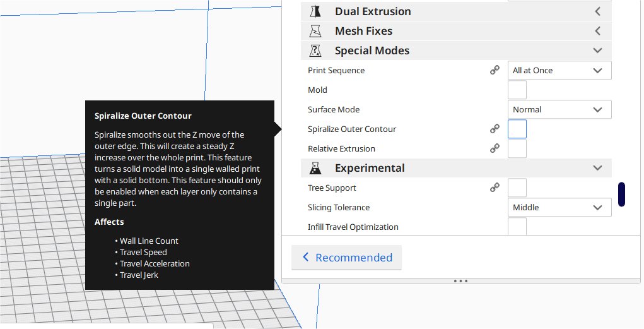The image size is (644, 329).
Task: Click the Special Modes category icon
Action: coord(315,51)
